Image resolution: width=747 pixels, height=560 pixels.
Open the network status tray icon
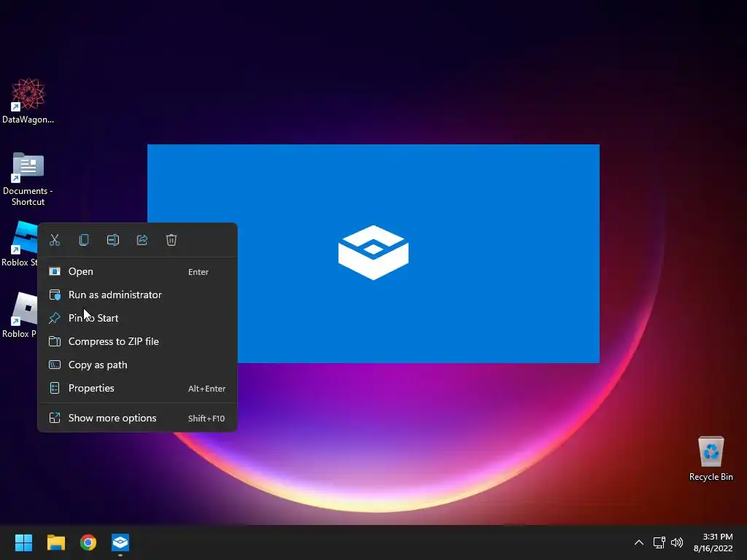coord(659,542)
